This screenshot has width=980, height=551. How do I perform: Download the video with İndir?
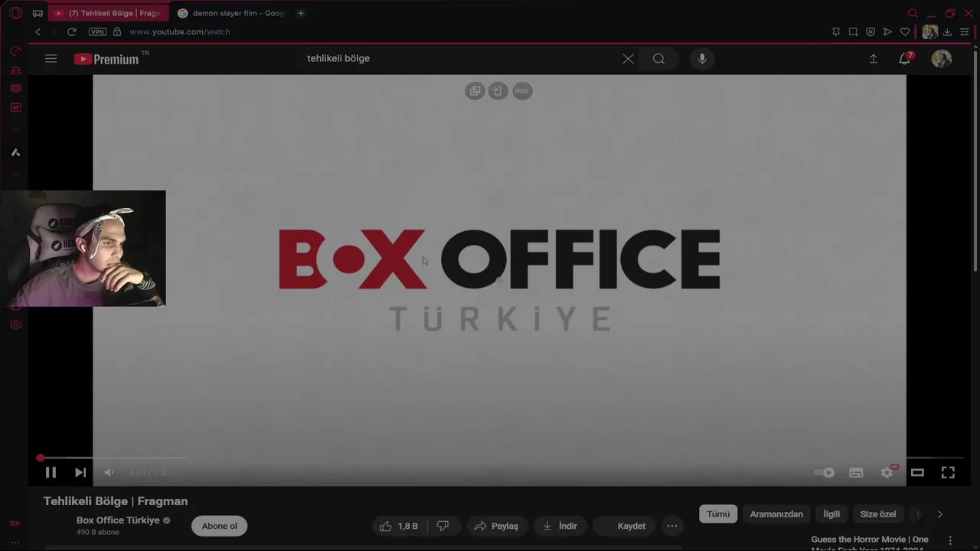tap(560, 526)
